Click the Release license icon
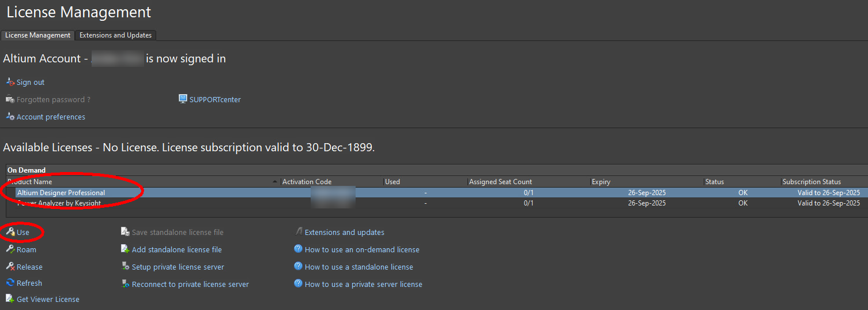868x310 pixels. point(10,267)
